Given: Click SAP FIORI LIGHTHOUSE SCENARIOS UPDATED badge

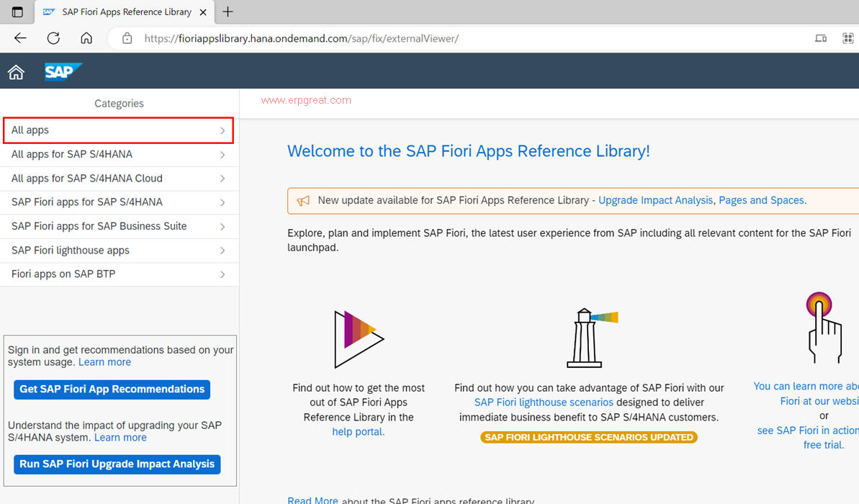Looking at the screenshot, I should [589, 437].
